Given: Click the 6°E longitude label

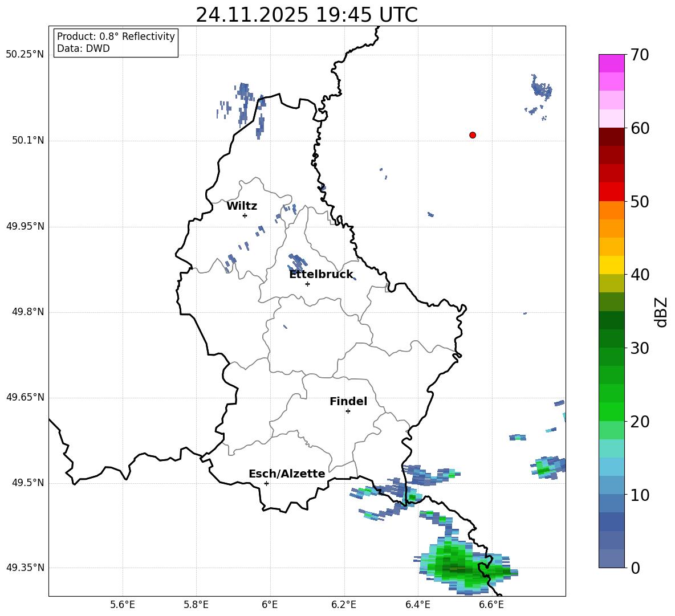Looking at the screenshot, I should [270, 605].
